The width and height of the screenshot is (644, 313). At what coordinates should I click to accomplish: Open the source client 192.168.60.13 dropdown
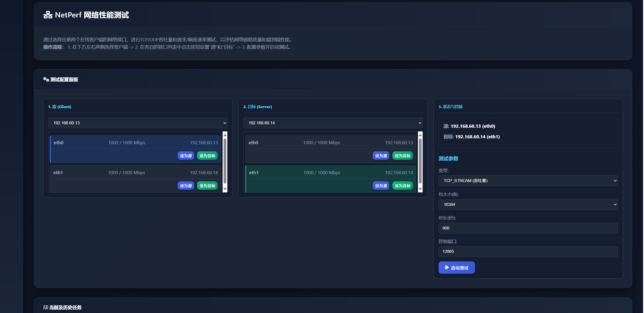click(x=138, y=123)
